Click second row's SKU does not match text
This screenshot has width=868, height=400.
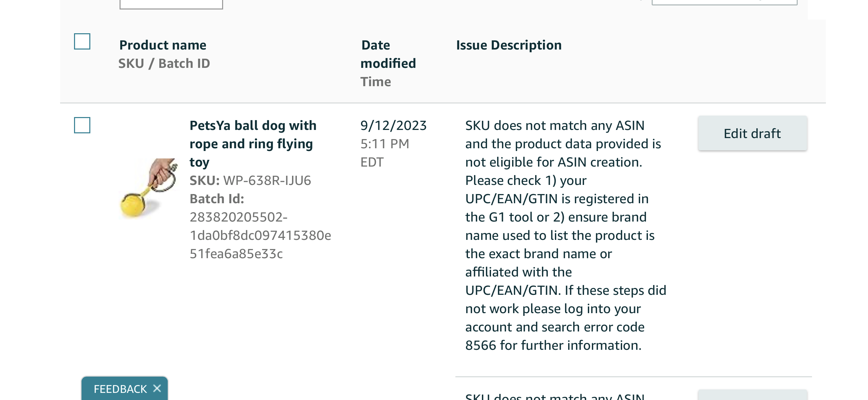tap(555, 396)
